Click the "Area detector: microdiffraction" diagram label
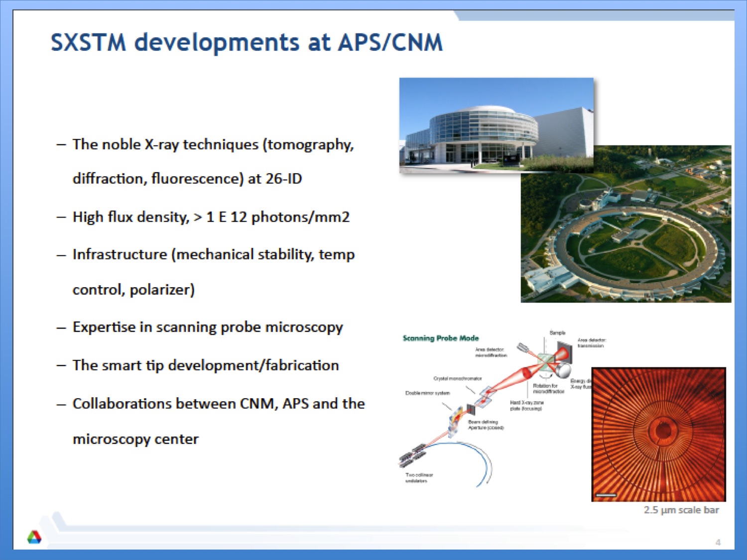Screen dimensions: 747x560 [x=491, y=352]
